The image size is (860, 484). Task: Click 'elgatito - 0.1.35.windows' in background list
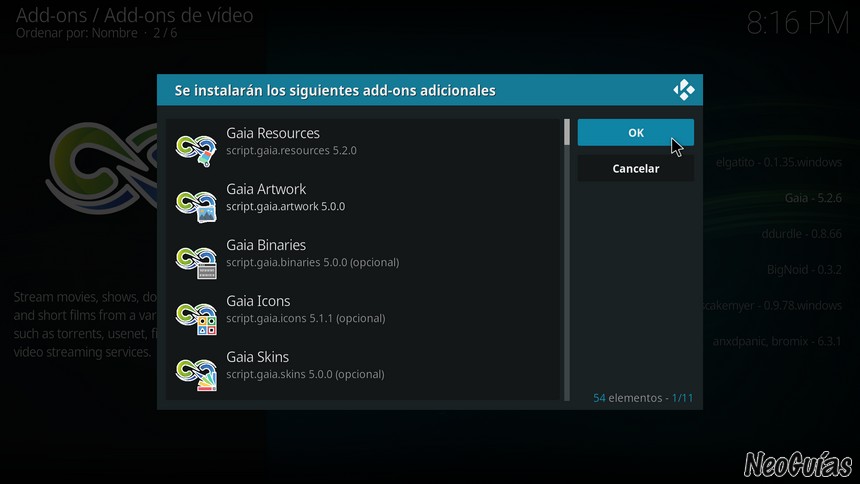pos(778,162)
